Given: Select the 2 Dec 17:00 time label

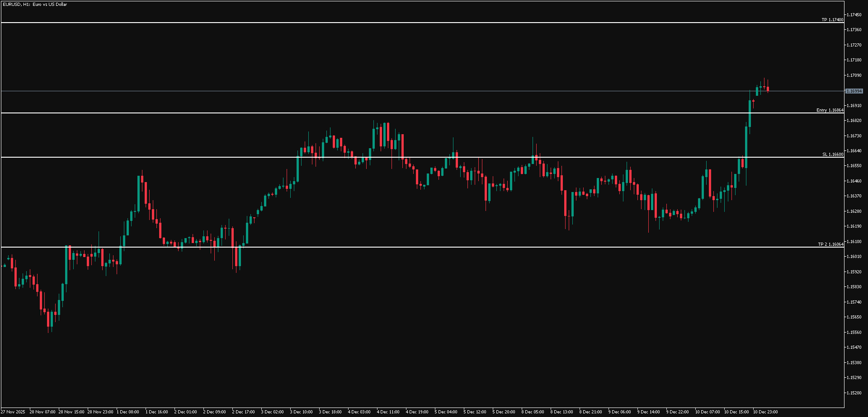Looking at the screenshot, I should (x=244, y=412).
